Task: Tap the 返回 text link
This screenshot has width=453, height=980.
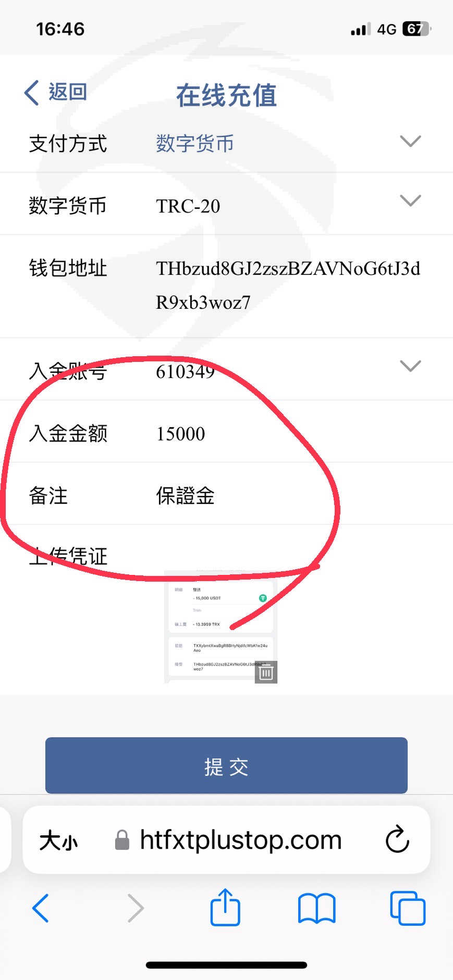Action: coord(68,92)
